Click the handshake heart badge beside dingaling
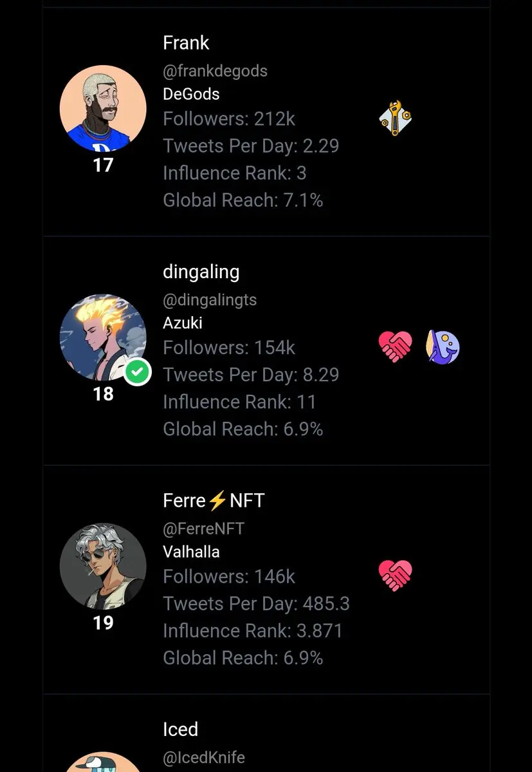The image size is (532, 772). 396,346
